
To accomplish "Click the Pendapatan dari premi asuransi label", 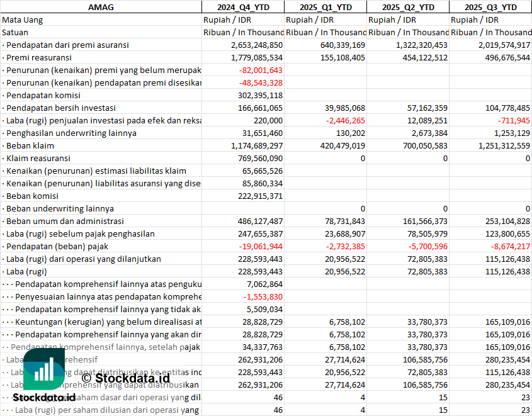I will (x=67, y=45).
